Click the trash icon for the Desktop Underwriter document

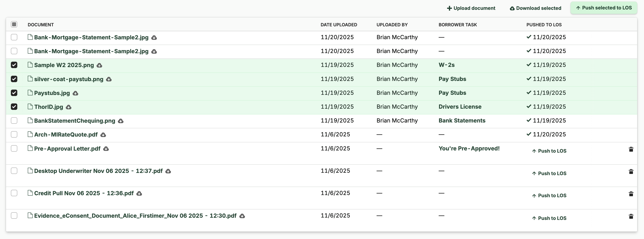pos(631,172)
